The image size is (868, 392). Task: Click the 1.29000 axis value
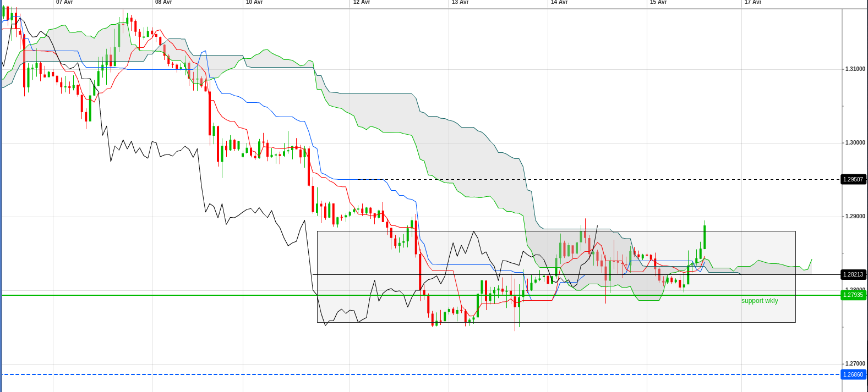pos(855,216)
